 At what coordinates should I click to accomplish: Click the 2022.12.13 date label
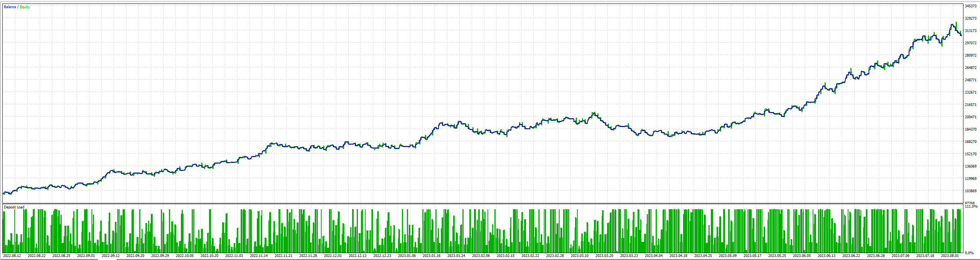point(358,256)
